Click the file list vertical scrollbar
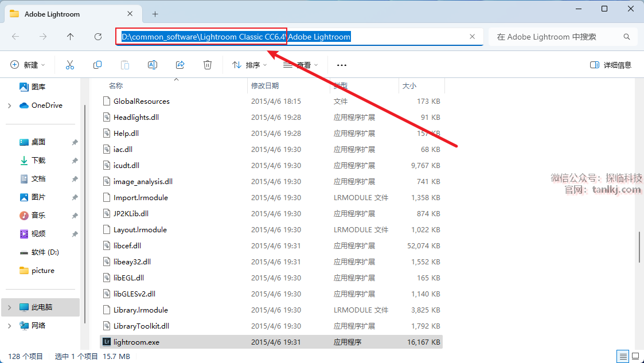This screenshot has height=363, width=644. pos(639,247)
